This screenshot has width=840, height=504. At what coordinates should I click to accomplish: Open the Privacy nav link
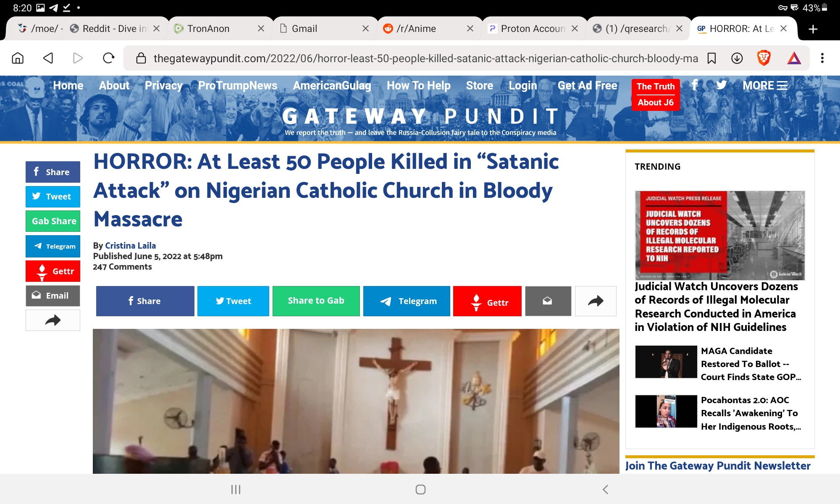click(x=163, y=86)
